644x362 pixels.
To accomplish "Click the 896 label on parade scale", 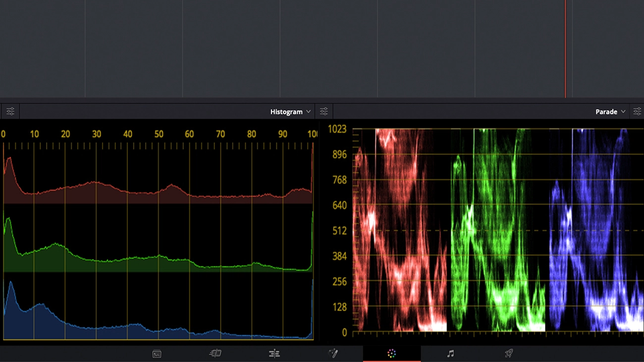I will pyautogui.click(x=339, y=155).
